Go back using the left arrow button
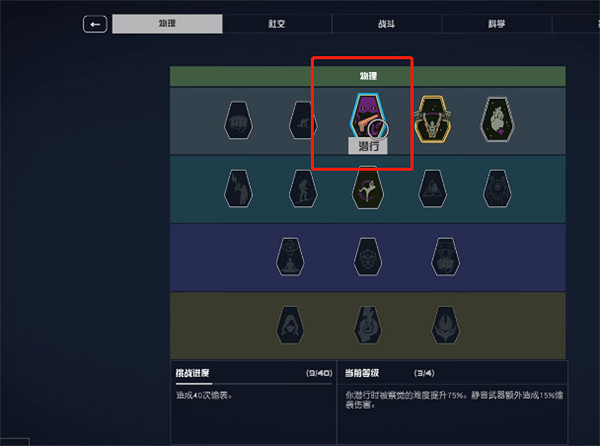600x446 pixels. [x=95, y=24]
